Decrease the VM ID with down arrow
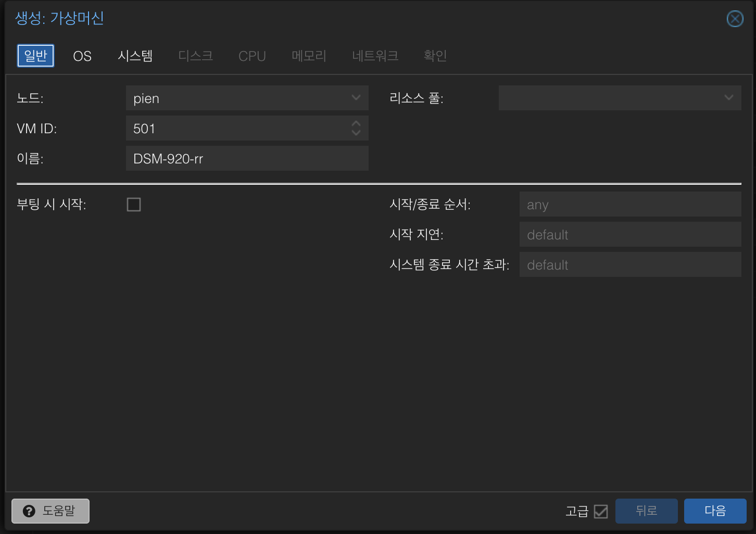 356,133
